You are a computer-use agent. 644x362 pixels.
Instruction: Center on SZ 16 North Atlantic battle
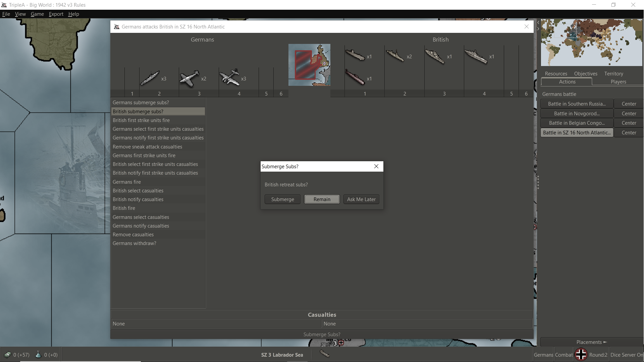click(629, 133)
